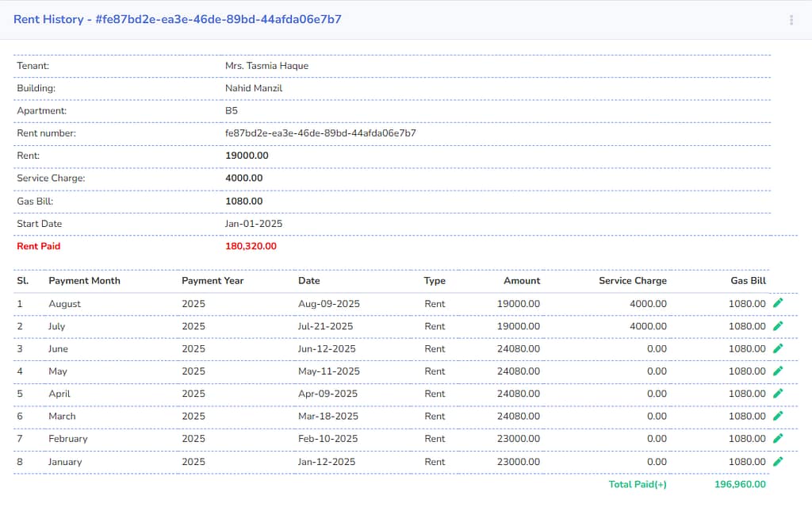Click the July payment month cell

[x=56, y=326]
